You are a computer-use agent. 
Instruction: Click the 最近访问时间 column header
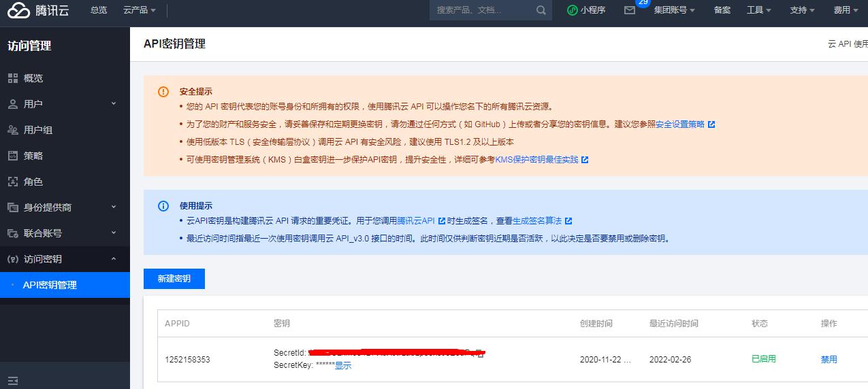pos(674,324)
